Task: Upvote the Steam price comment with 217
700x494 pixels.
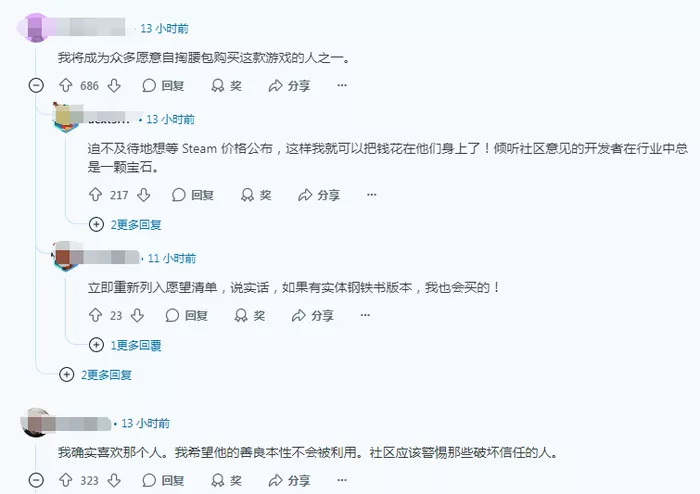Action: pos(95,195)
